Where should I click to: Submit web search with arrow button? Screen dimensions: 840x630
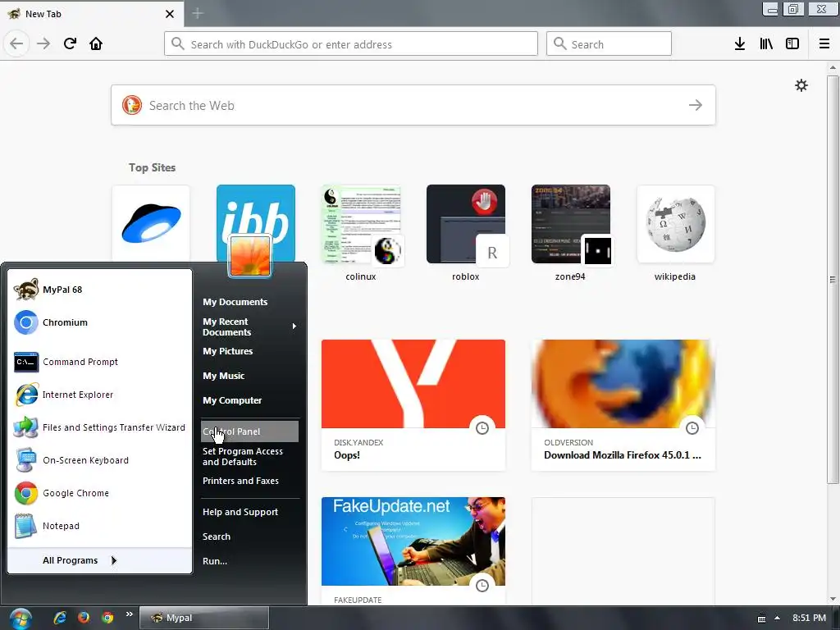(x=696, y=105)
